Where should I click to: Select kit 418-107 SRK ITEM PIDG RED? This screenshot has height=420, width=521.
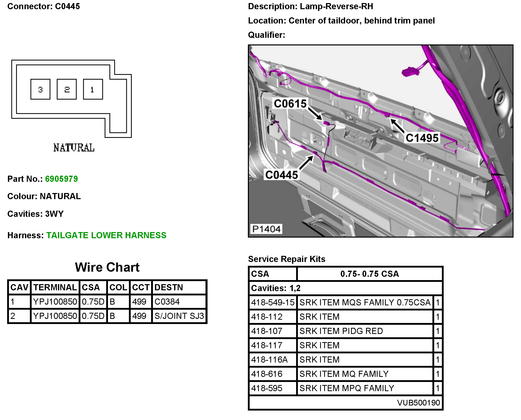(x=341, y=331)
